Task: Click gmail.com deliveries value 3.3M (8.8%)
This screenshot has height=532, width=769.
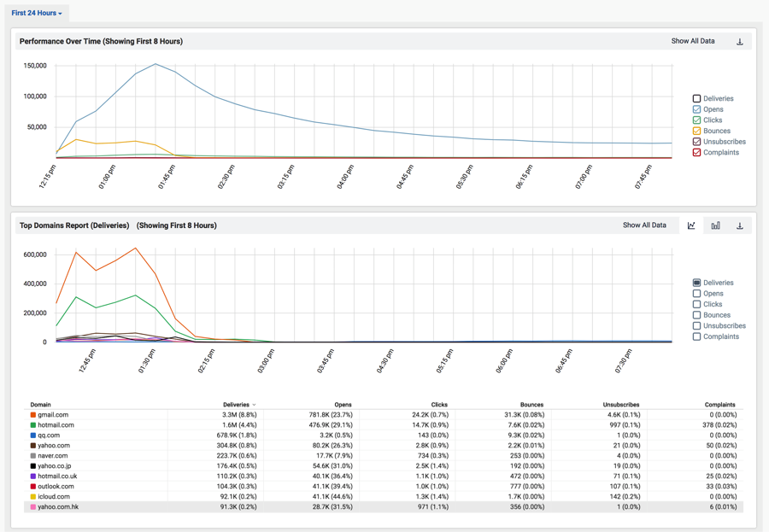Action: pos(239,415)
